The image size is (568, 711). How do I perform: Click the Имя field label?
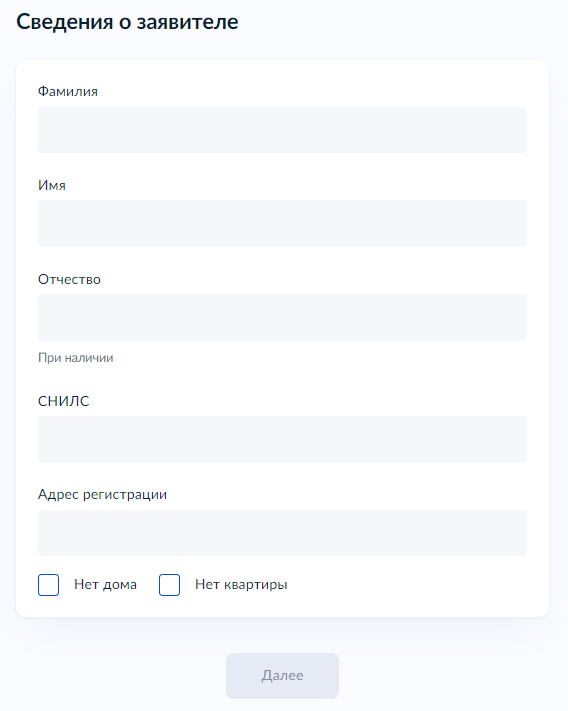click(52, 185)
